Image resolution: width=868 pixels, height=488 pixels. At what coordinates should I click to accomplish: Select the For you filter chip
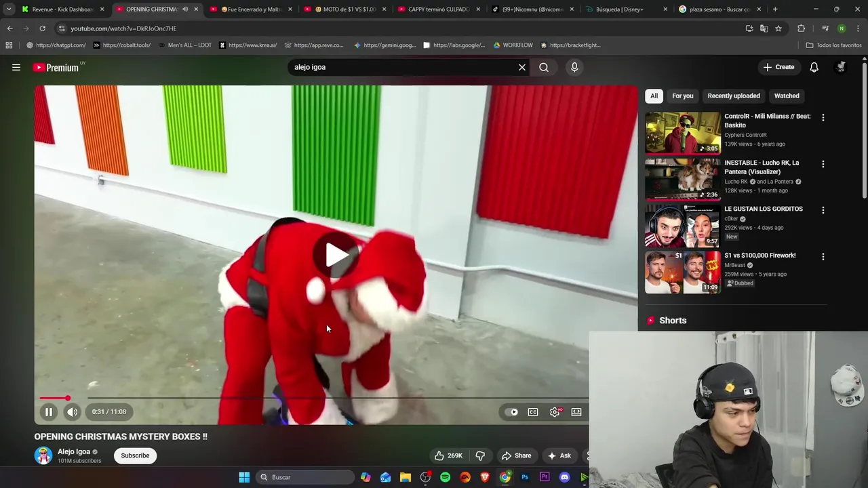click(x=682, y=96)
